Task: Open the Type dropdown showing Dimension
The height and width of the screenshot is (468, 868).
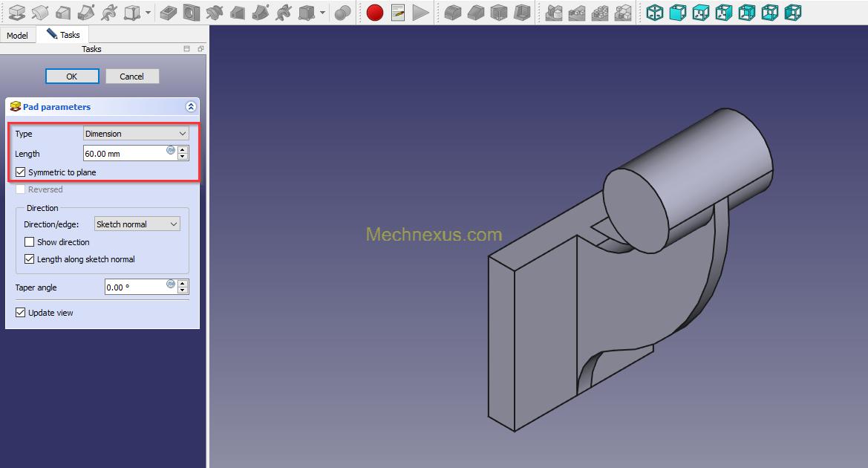Action: (136, 134)
